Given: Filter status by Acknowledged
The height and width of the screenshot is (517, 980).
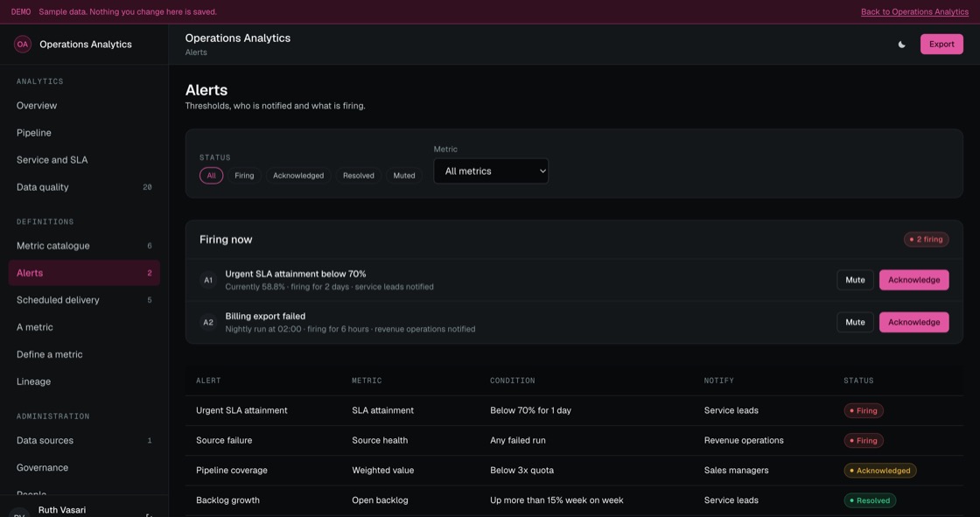Looking at the screenshot, I should coord(298,176).
